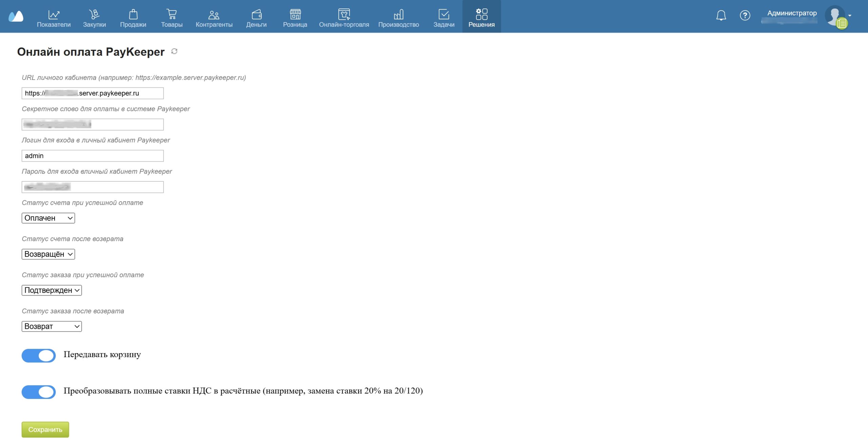Open the Задачи section
Screen dimensions: 868x443
tap(444, 18)
